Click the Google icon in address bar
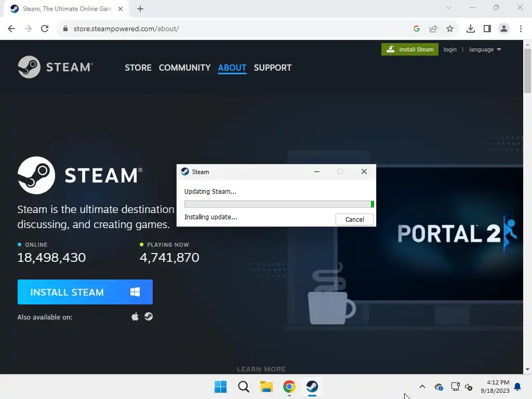The height and width of the screenshot is (399, 532). click(x=417, y=29)
